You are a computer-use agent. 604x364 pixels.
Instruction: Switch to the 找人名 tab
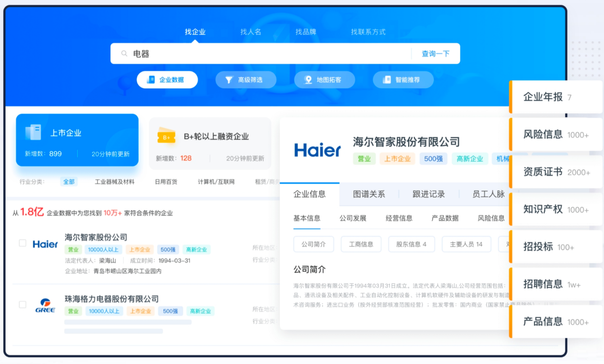251,32
